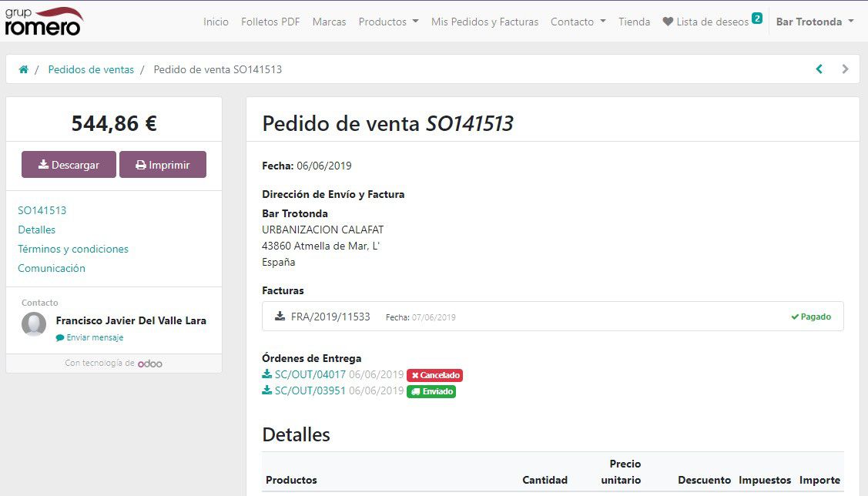The height and width of the screenshot is (496, 868).
Task: Click the previous order left chevron arrow
Action: 819,69
